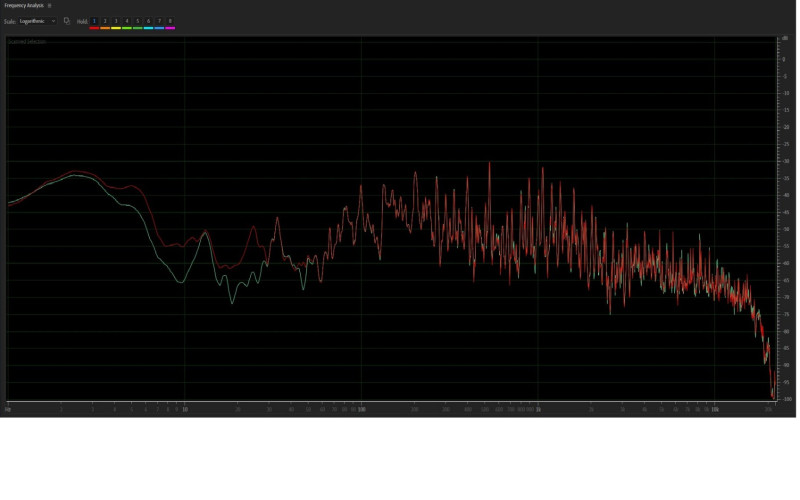Open the Frequency Analysis panel menu icon
Viewport: 800px width, 500px height.
pos(49,6)
